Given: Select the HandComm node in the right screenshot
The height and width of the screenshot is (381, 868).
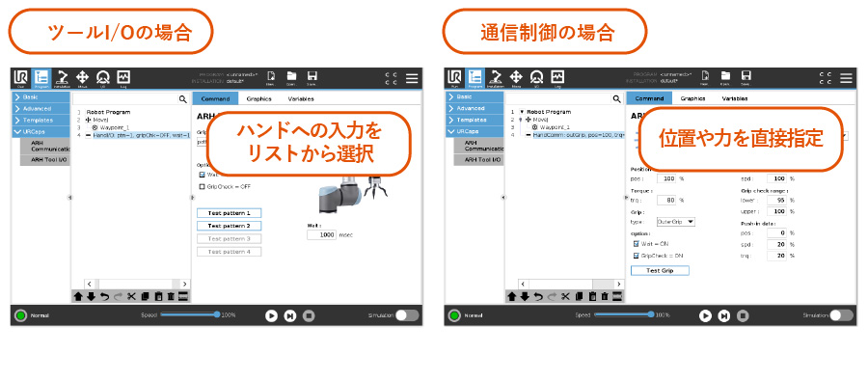Looking at the screenshot, I should point(574,135).
